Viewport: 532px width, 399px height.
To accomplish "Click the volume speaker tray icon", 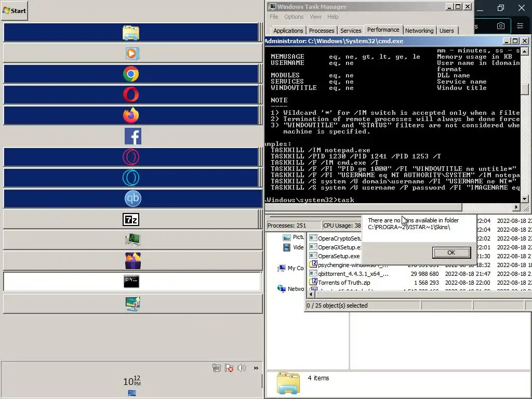I will click(x=242, y=368).
